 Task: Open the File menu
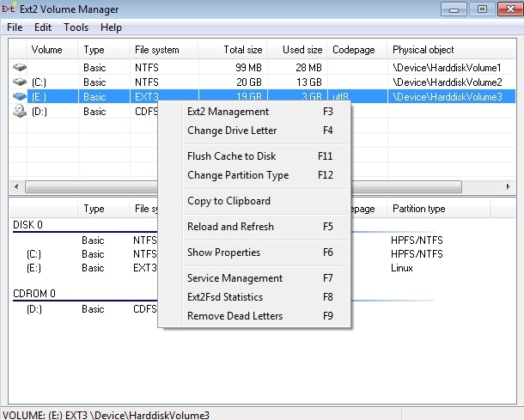point(15,27)
